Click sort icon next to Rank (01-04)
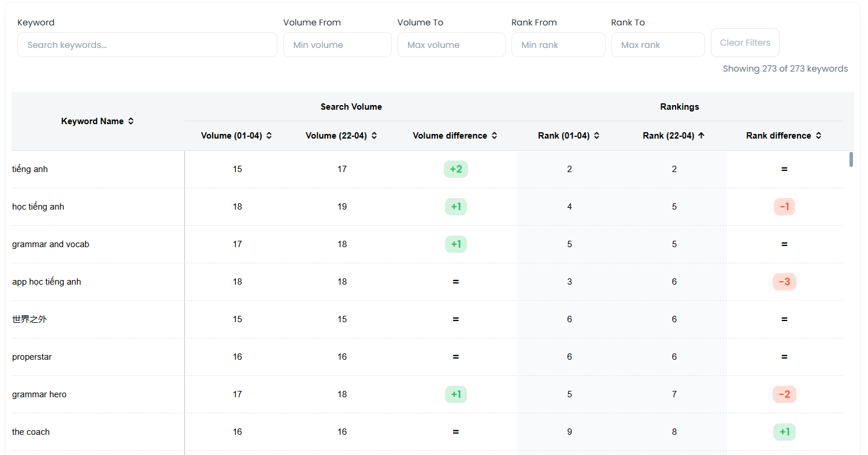The height and width of the screenshot is (455, 868). 597,136
